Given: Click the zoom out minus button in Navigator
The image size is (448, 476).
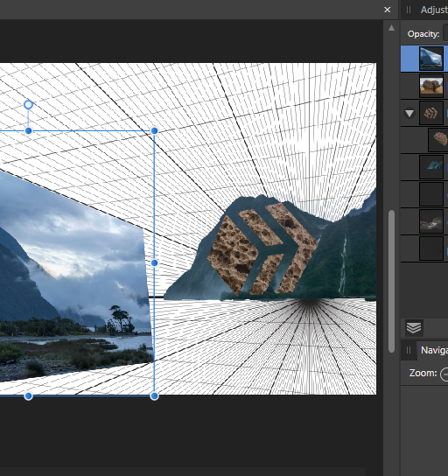Looking at the screenshot, I should point(444,374).
